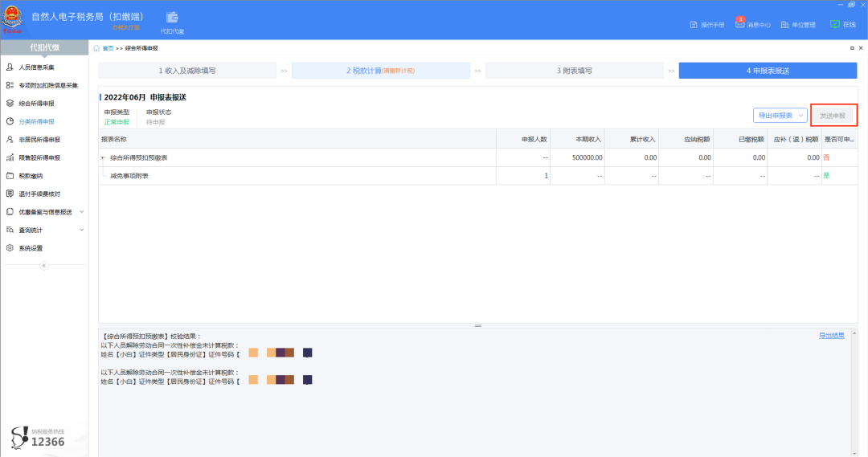The height and width of the screenshot is (457, 868).
Task: Open the 导出申报表 dropdown
Action: tap(779, 116)
